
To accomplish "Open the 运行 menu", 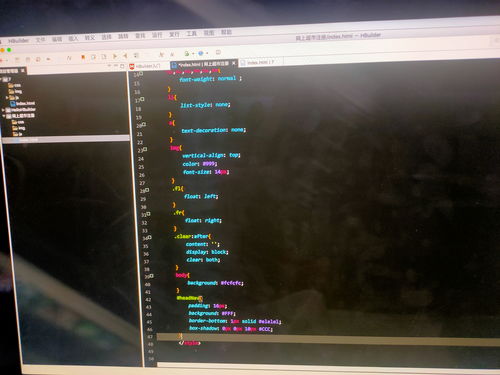I will 157,35.
